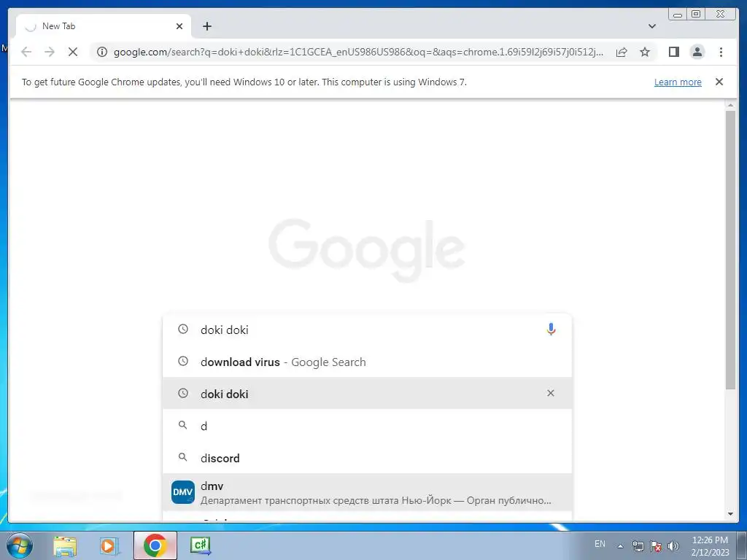Bookmark this tab with star icon
The width and height of the screenshot is (747, 560).
point(645,52)
